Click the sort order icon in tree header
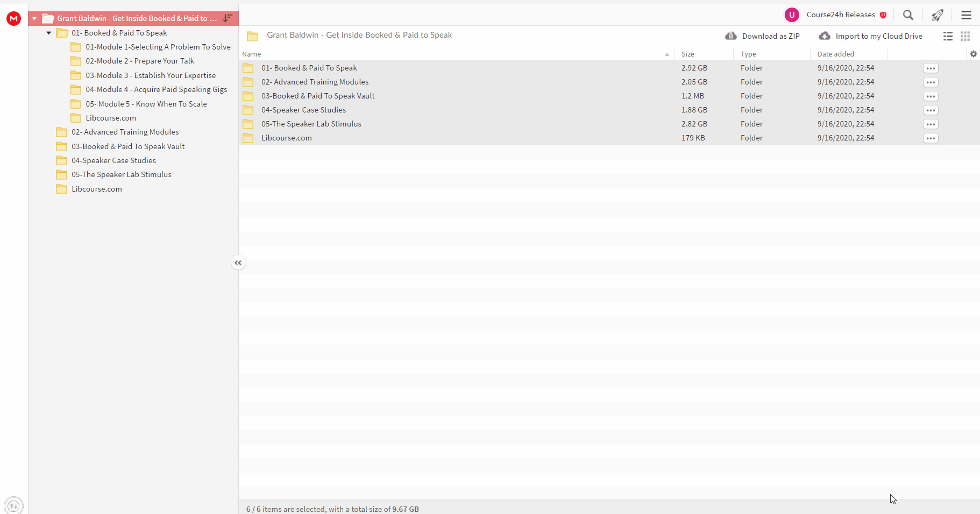This screenshot has width=980, height=514. click(x=228, y=18)
